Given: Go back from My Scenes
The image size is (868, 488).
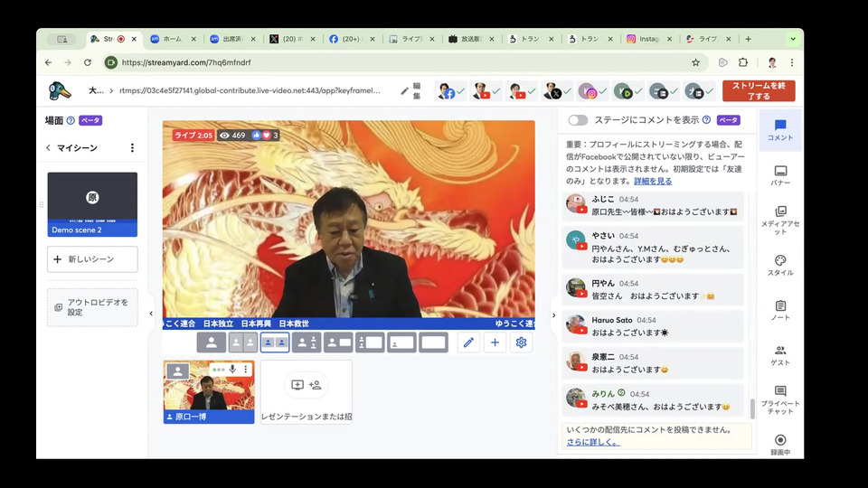Looking at the screenshot, I should [48, 147].
